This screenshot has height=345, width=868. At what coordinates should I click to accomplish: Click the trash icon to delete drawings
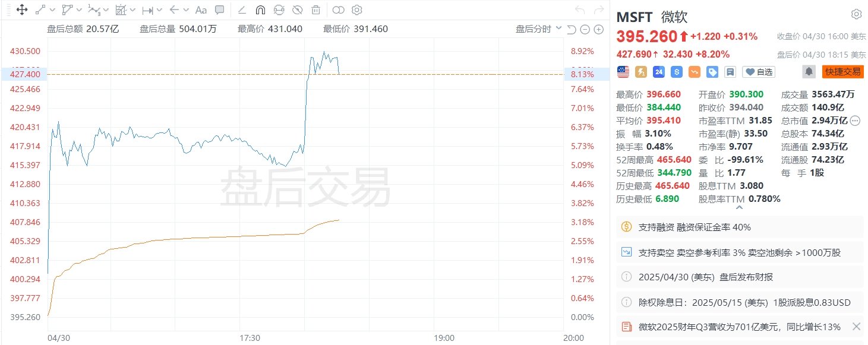pos(315,10)
